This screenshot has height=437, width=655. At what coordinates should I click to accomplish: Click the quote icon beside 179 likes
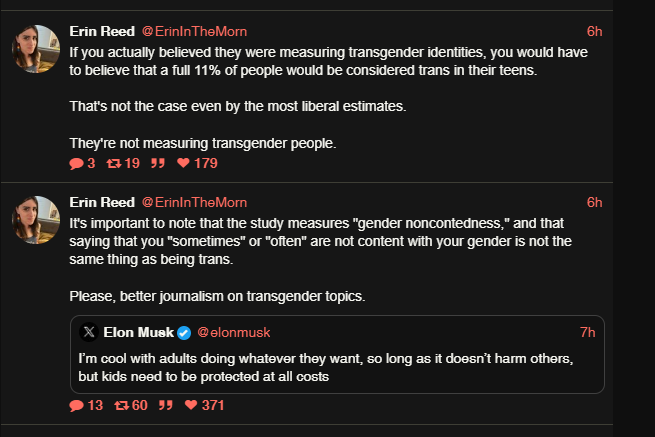point(156,163)
